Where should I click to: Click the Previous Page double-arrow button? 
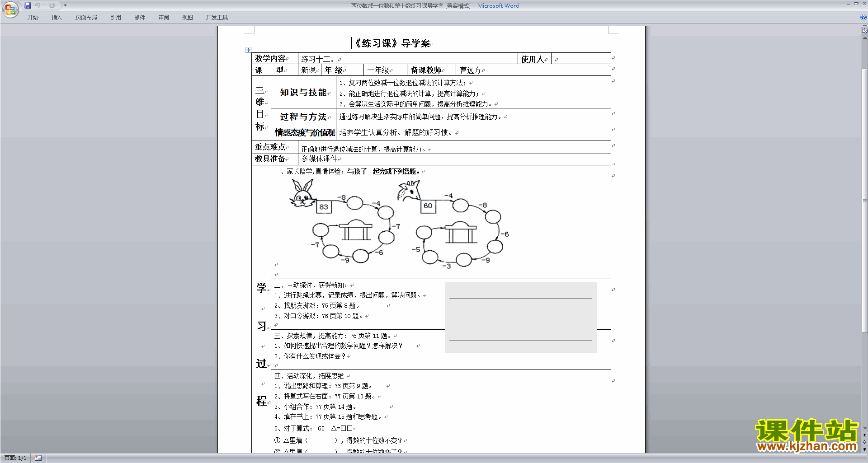click(864, 435)
